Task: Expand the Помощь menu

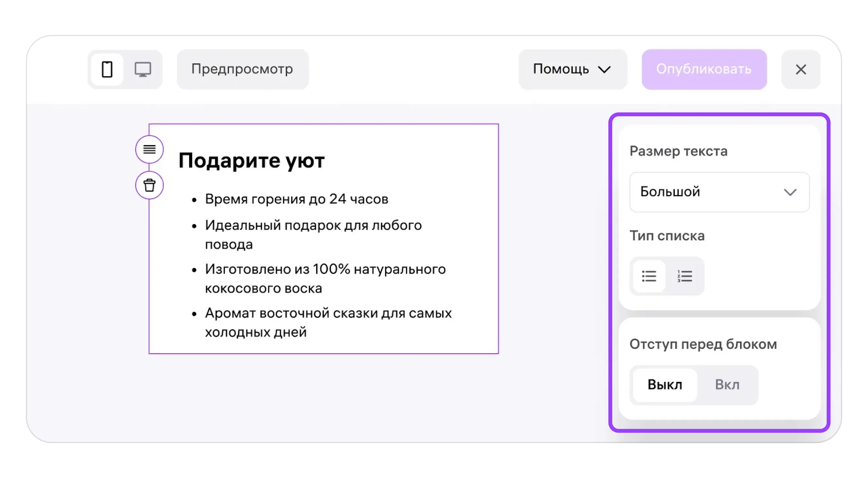Action: point(572,69)
